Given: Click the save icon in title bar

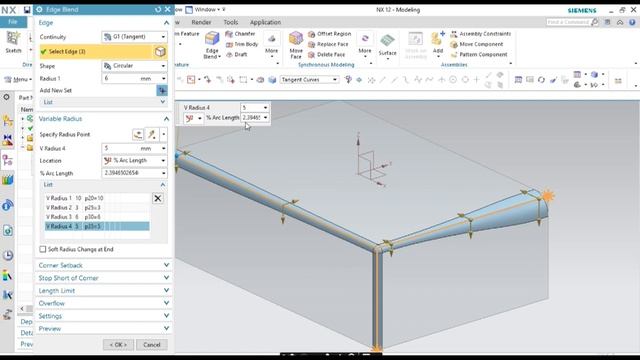Looking at the screenshot, I should tap(27, 9).
